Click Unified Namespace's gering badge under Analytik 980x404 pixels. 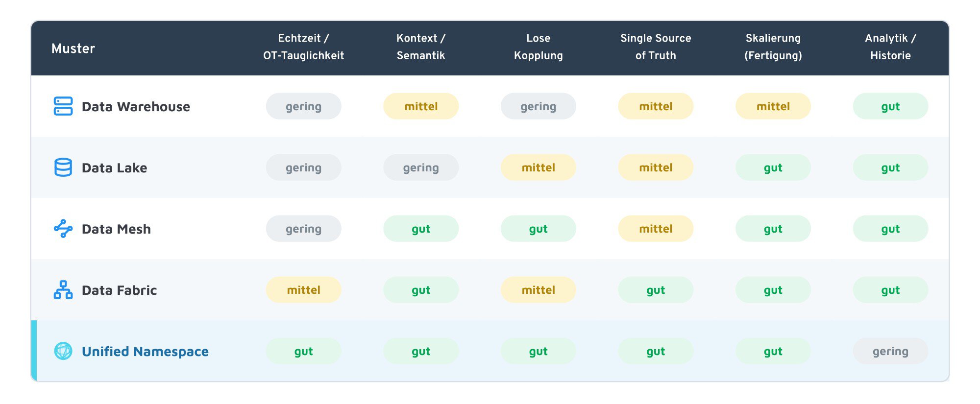[x=890, y=351]
